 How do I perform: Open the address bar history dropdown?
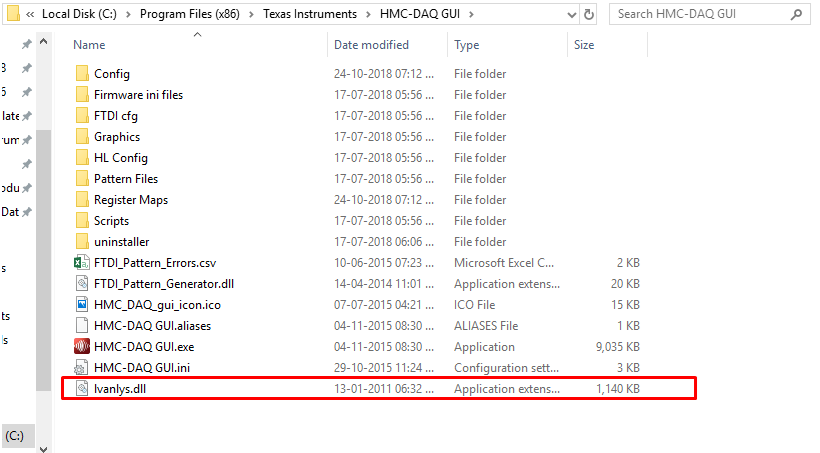click(x=572, y=15)
